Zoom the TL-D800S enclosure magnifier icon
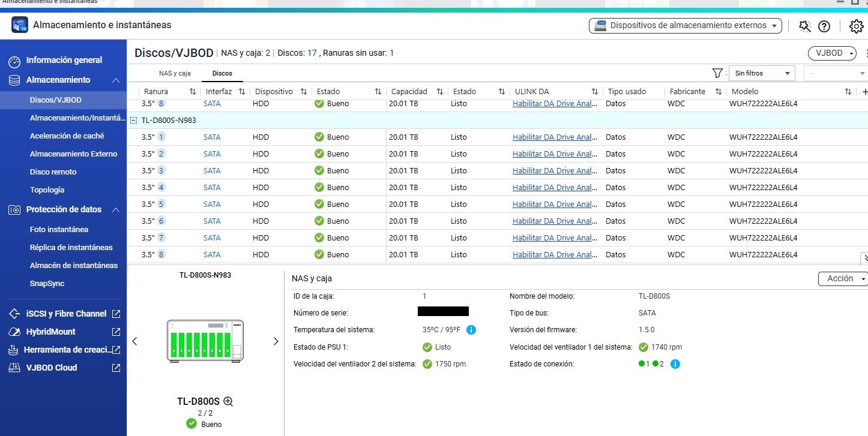Image resolution: width=868 pixels, height=436 pixels. click(x=228, y=402)
